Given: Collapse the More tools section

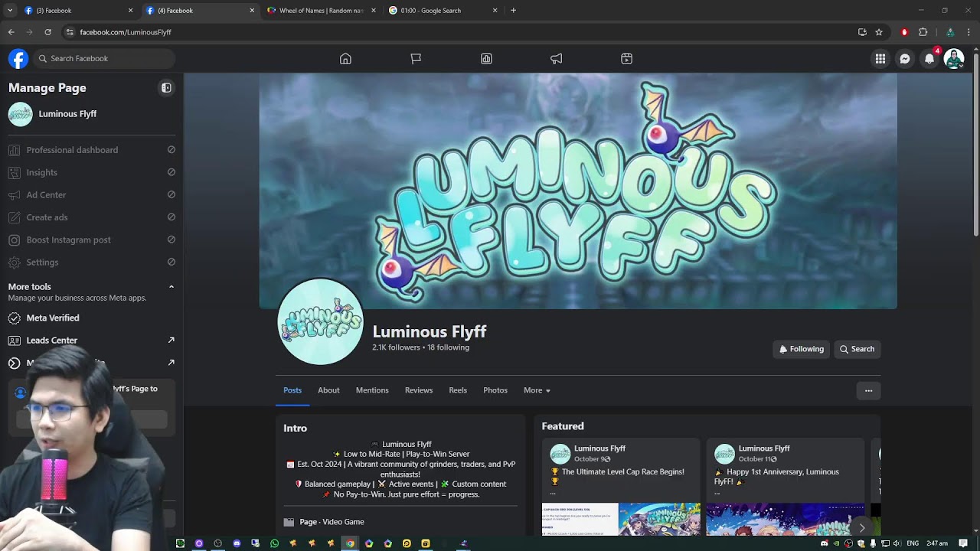Looking at the screenshot, I should click(x=171, y=287).
